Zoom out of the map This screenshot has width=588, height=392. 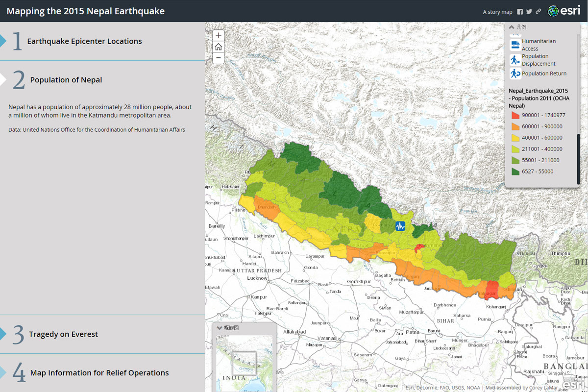click(219, 58)
